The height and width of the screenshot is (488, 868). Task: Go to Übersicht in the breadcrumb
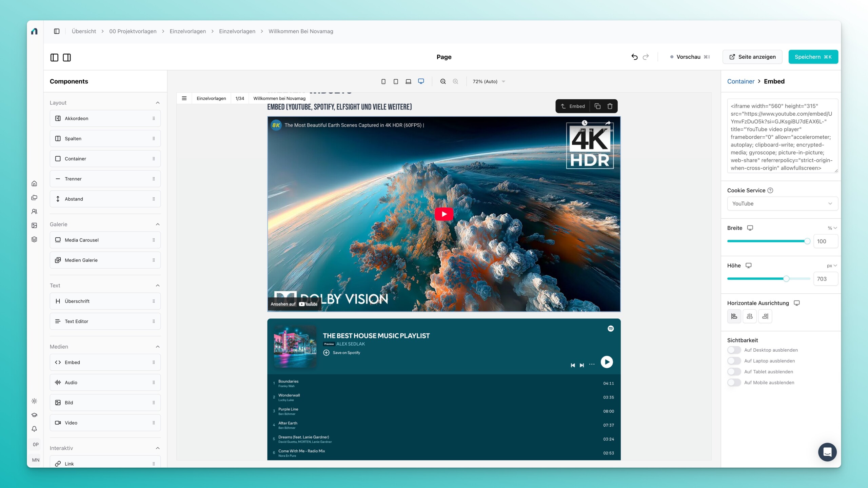pos(84,31)
